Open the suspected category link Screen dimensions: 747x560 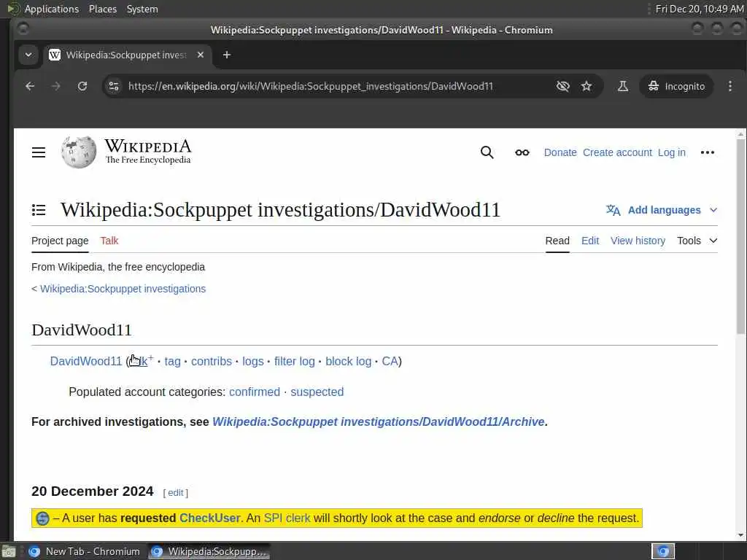click(x=317, y=392)
